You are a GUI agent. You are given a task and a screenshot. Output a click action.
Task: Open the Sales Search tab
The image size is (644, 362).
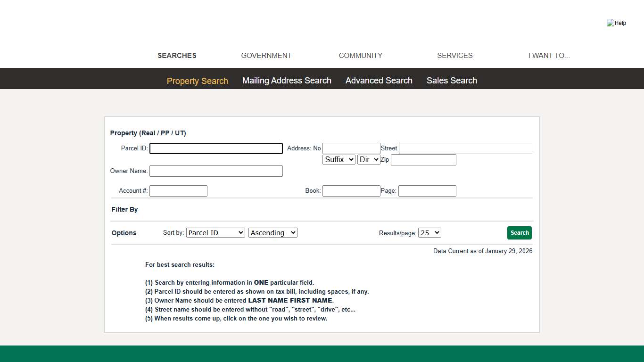point(452,81)
